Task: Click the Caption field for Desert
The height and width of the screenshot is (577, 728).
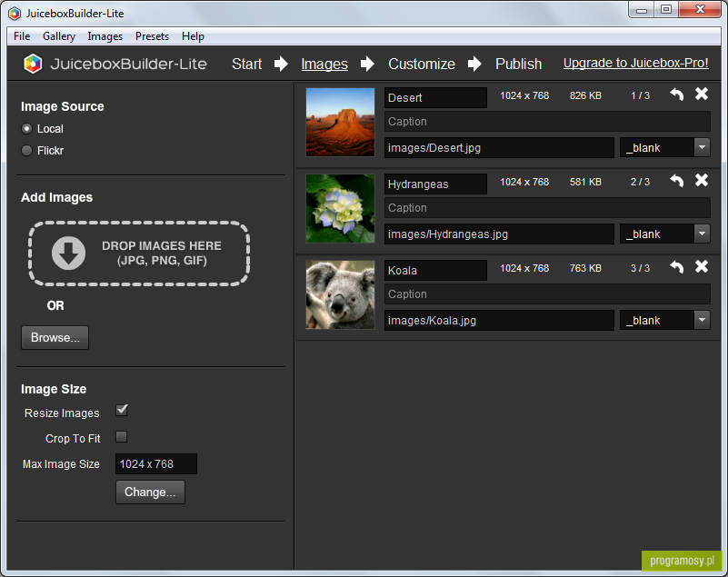Action: 547,122
